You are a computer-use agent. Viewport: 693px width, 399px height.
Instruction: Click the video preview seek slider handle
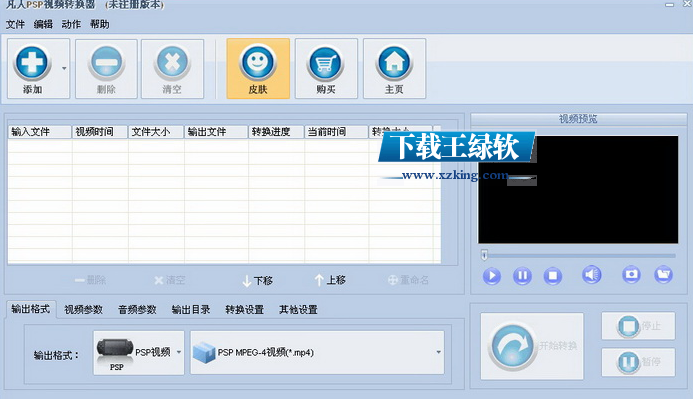(484, 255)
